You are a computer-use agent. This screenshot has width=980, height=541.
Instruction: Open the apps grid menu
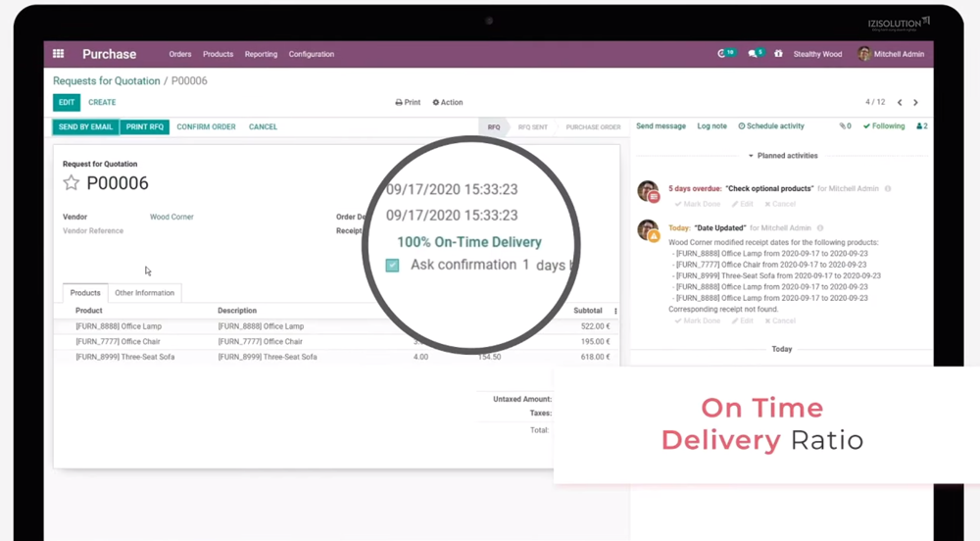pyautogui.click(x=58, y=54)
